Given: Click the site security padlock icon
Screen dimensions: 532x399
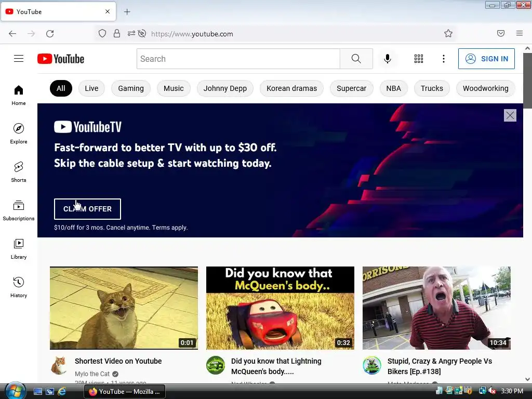Looking at the screenshot, I should tap(117, 34).
